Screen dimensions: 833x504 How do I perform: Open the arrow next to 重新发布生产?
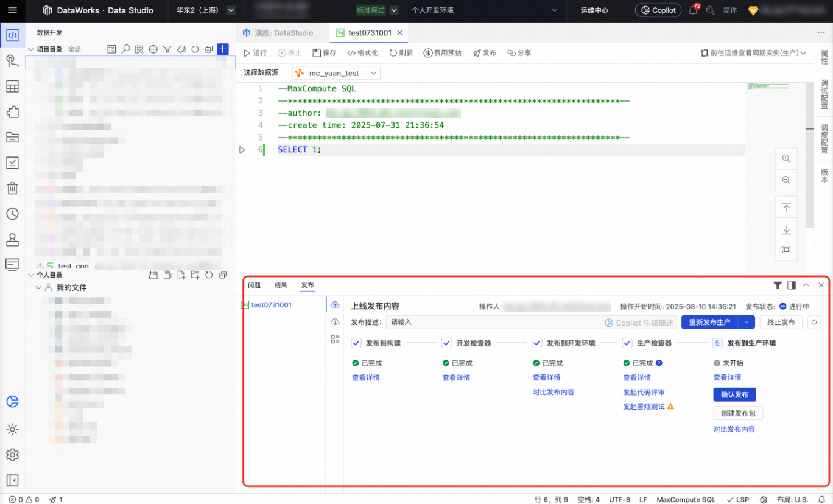pos(747,322)
